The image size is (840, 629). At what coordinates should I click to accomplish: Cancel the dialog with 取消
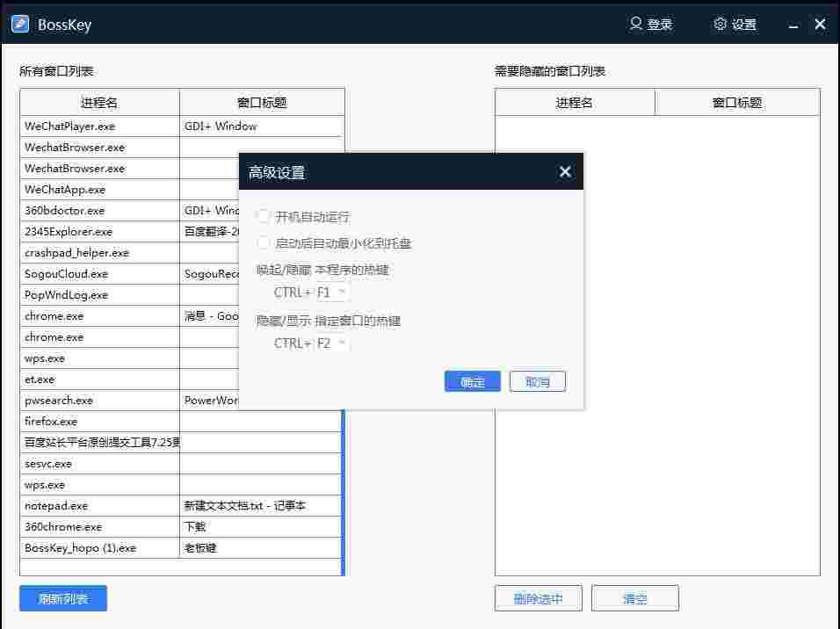point(537,380)
